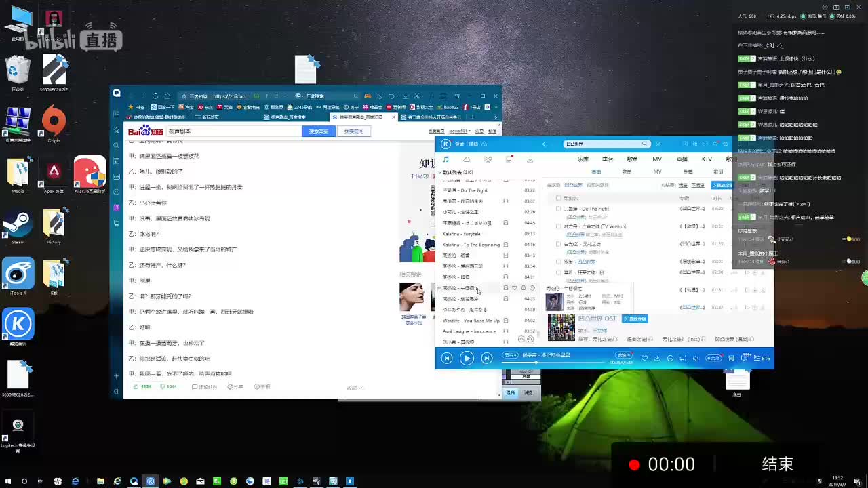
Task: Open local music note tab in Kugou
Action: coord(446,159)
